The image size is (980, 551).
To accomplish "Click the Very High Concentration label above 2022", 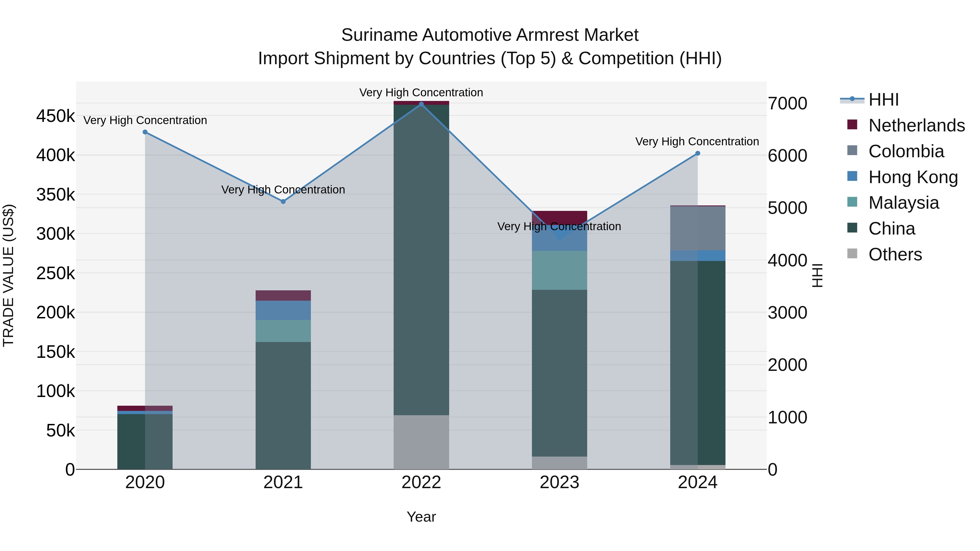I will click(421, 93).
